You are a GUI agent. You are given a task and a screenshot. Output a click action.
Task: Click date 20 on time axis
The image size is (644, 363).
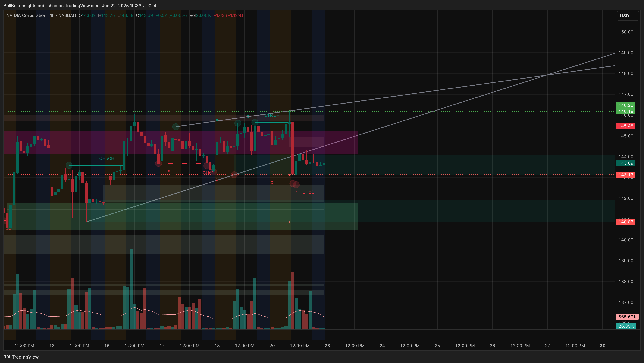272,346
